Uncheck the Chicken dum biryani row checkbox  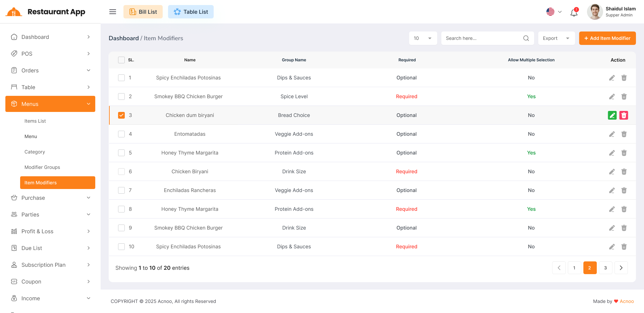(x=121, y=115)
